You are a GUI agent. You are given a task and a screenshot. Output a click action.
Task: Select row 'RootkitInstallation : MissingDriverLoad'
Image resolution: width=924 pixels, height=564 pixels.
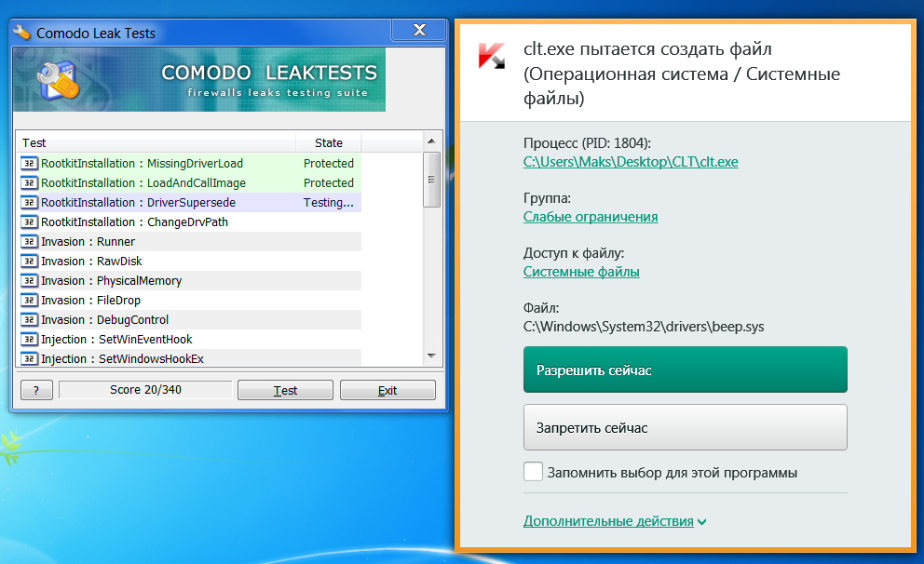pyautogui.click(x=189, y=163)
